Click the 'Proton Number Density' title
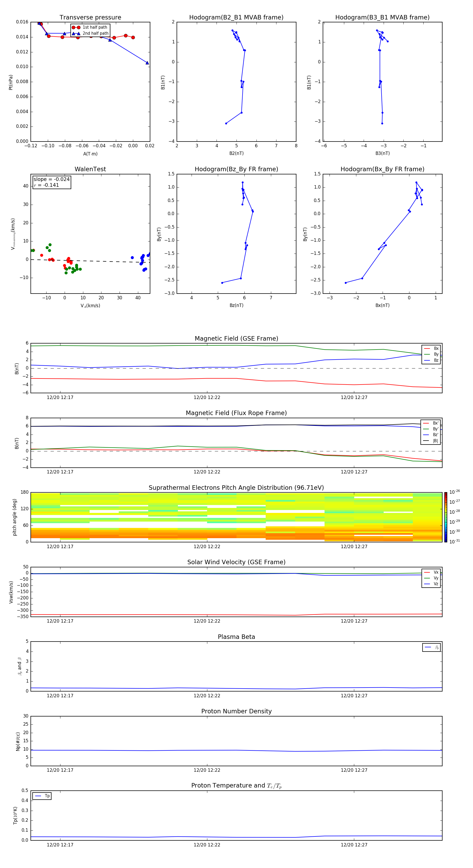This screenshot has width=473, height=868. [x=236, y=711]
